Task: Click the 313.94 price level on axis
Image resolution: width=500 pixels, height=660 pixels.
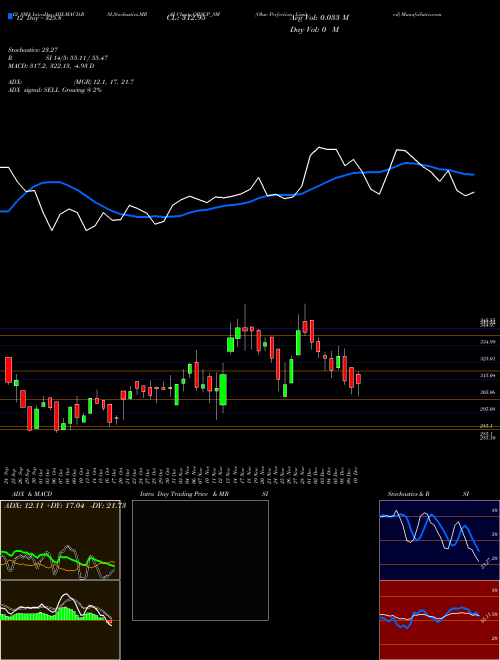Action: (x=488, y=375)
